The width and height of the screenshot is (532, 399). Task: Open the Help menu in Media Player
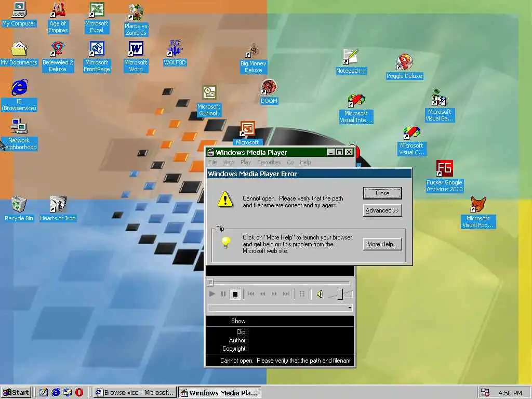click(x=305, y=162)
